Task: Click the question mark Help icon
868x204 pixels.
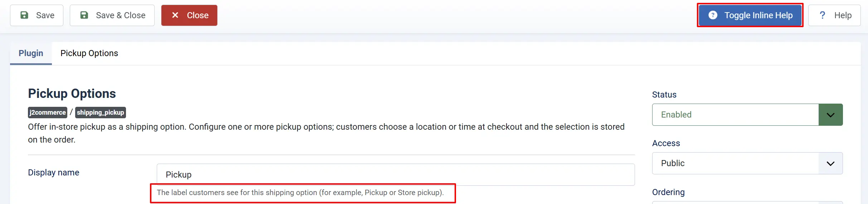Action: point(822,15)
